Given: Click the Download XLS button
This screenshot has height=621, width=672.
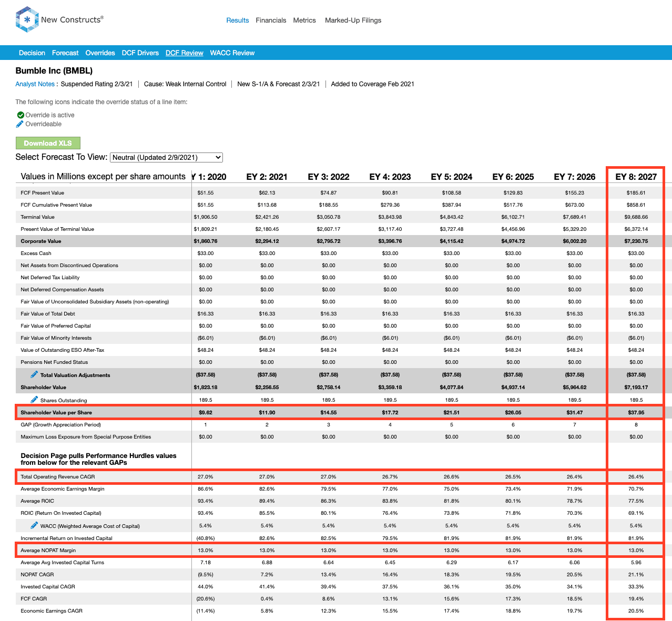Looking at the screenshot, I should [48, 143].
